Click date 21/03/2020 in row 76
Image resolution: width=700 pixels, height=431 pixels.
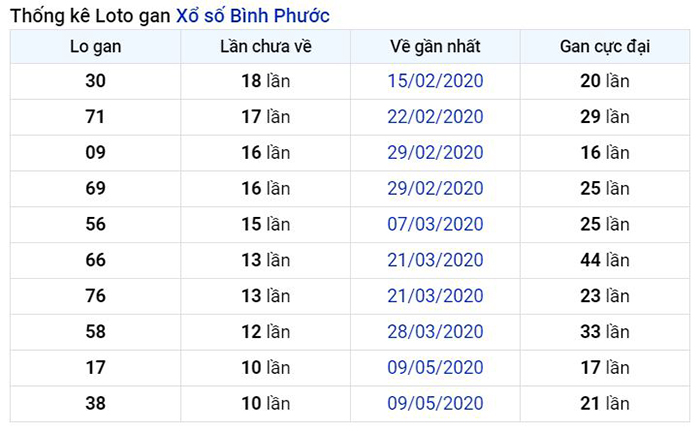tap(435, 296)
